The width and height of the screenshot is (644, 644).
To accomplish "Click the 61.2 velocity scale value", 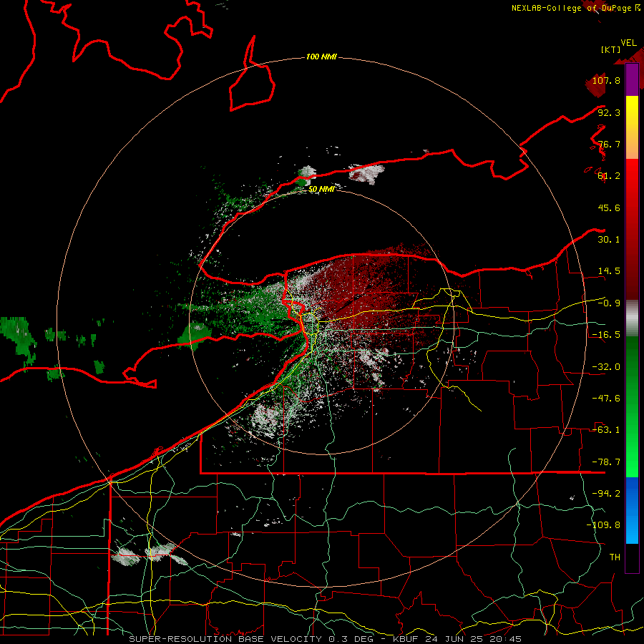I will pyautogui.click(x=609, y=175).
